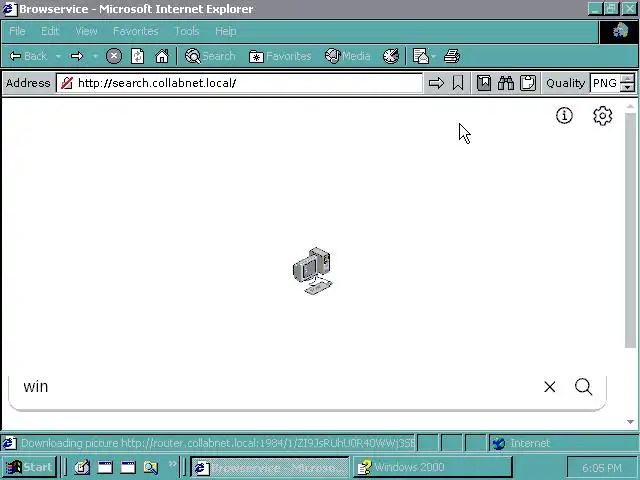The height and width of the screenshot is (480, 640).
Task: Click the scrollbar up arrow
Action: point(630,107)
